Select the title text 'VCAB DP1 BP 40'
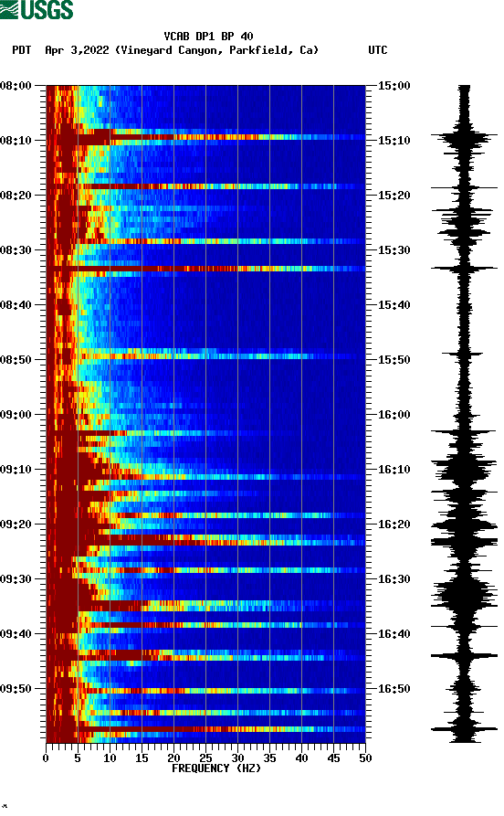Screen dimensions: 504x816 (x=208, y=37)
